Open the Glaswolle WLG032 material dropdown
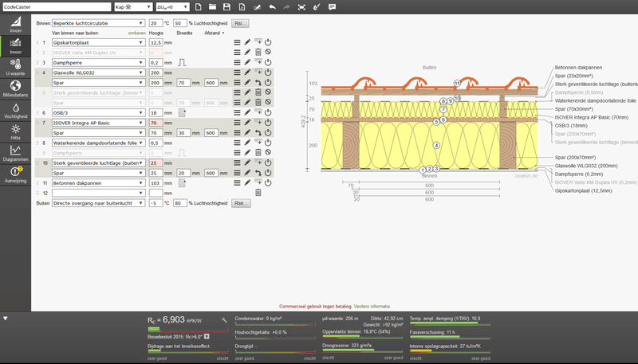Screen dimensions: 638x364 click(97, 72)
